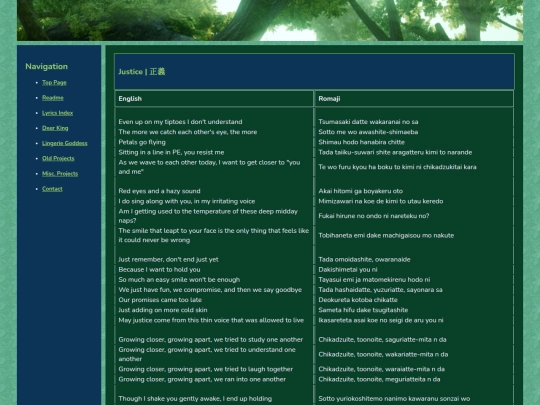Viewport: 540px width, 405px height.
Task: Open the Readme link
Action: [53, 98]
